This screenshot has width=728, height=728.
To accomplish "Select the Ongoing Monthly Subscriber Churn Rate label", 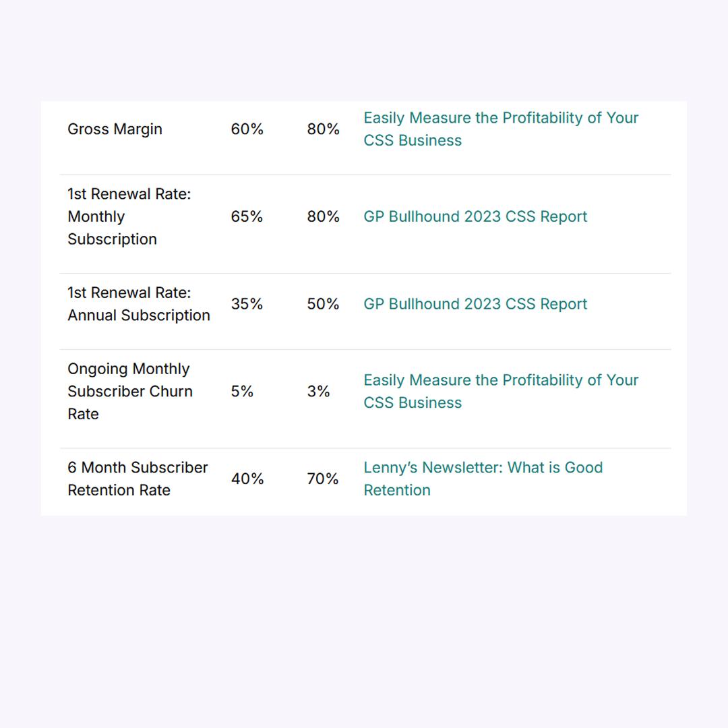I will tap(130, 391).
